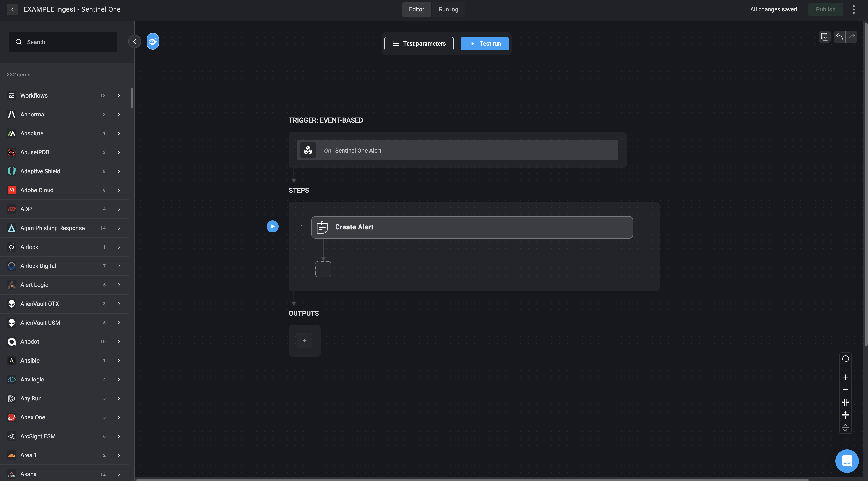Run the Create Alert step play button
The width and height of the screenshot is (868, 481).
pos(273,226)
